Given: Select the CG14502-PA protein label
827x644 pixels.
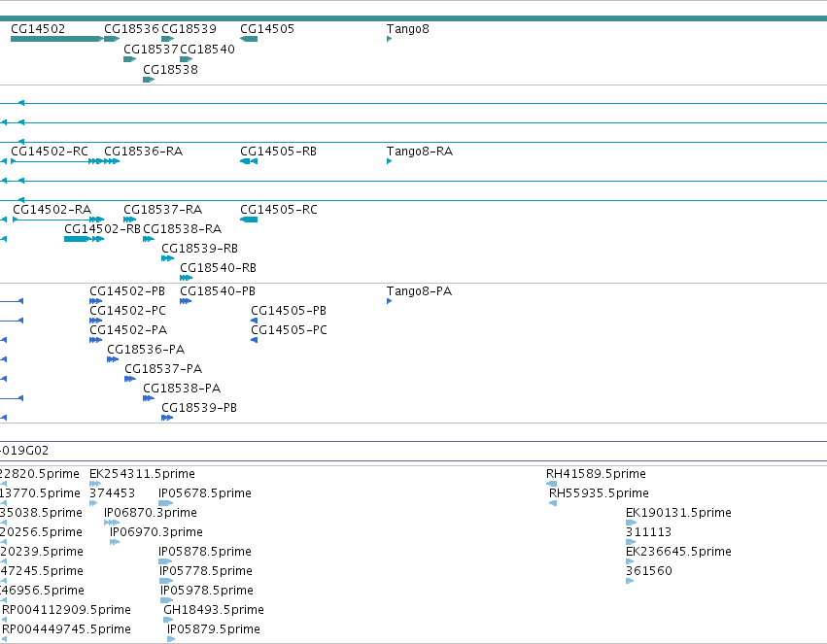Looking at the screenshot, I should tap(128, 330).
